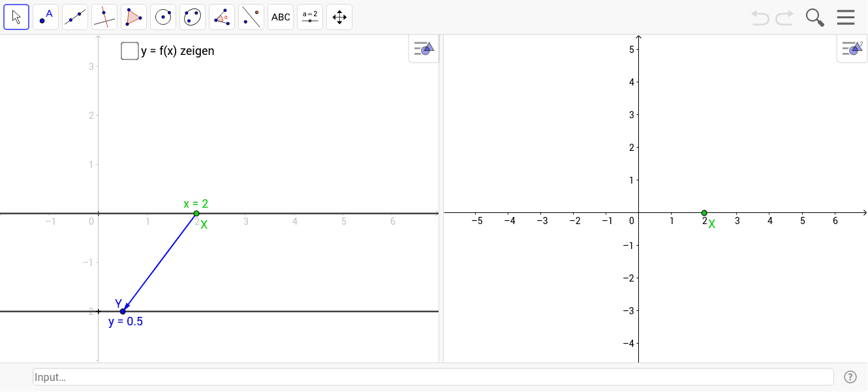Select the Polygon tool

click(134, 17)
